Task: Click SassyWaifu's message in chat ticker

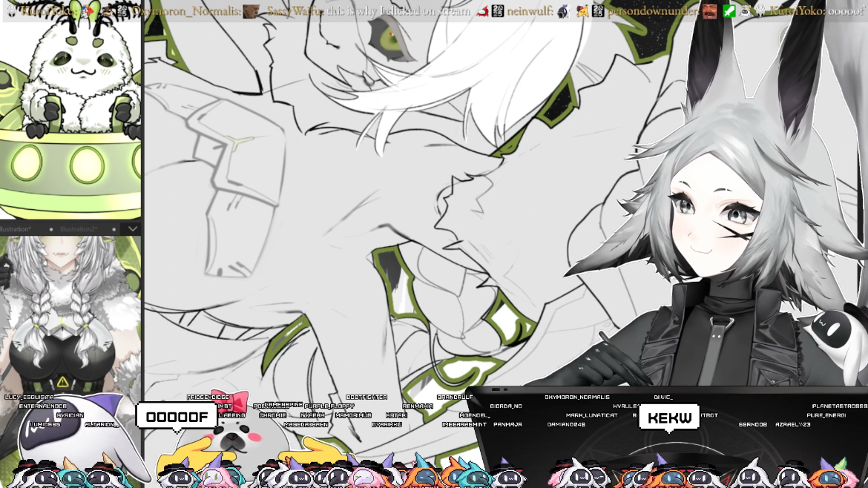Action: 398,11
